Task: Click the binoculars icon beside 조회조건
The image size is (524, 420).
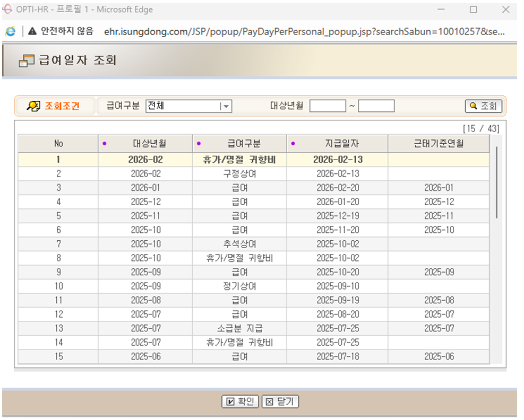Action: pos(32,105)
